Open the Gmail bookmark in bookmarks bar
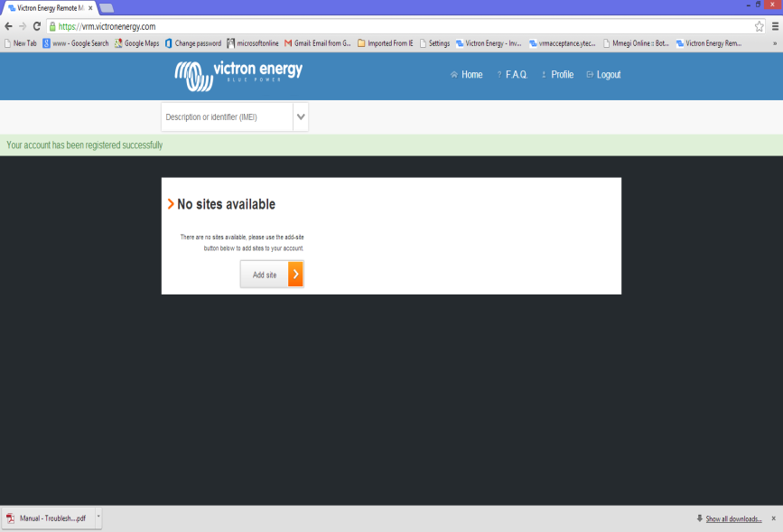The image size is (783, 532). pyautogui.click(x=317, y=42)
